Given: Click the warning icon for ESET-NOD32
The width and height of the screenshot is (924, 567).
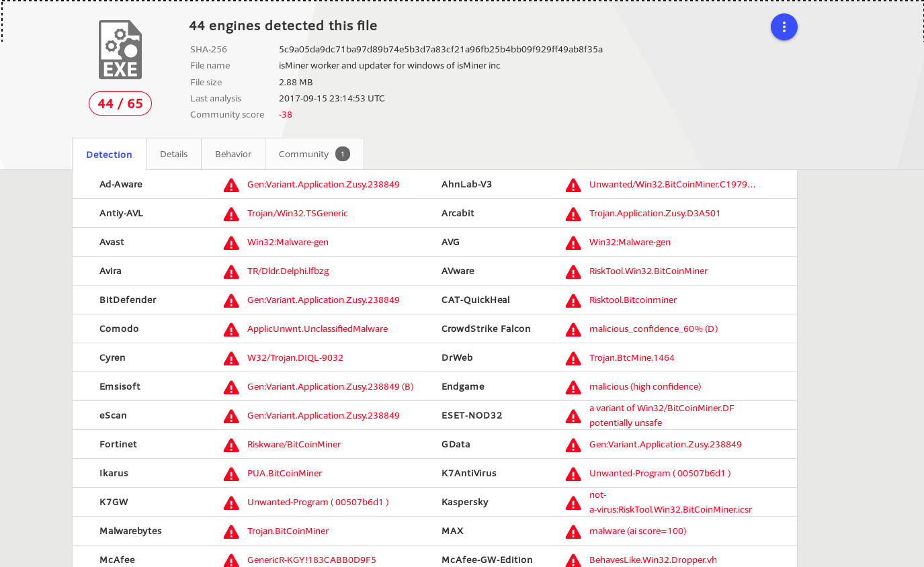Looking at the screenshot, I should (573, 416).
